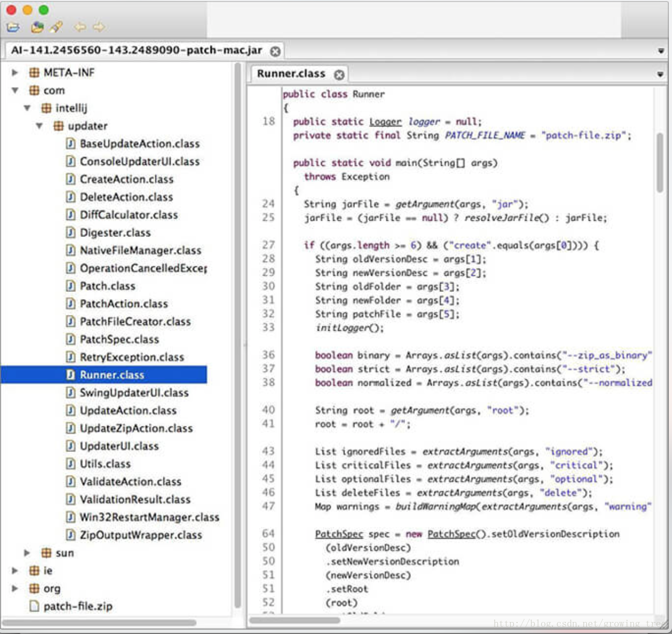
Task: Click the org package icon
Action: pos(34,588)
